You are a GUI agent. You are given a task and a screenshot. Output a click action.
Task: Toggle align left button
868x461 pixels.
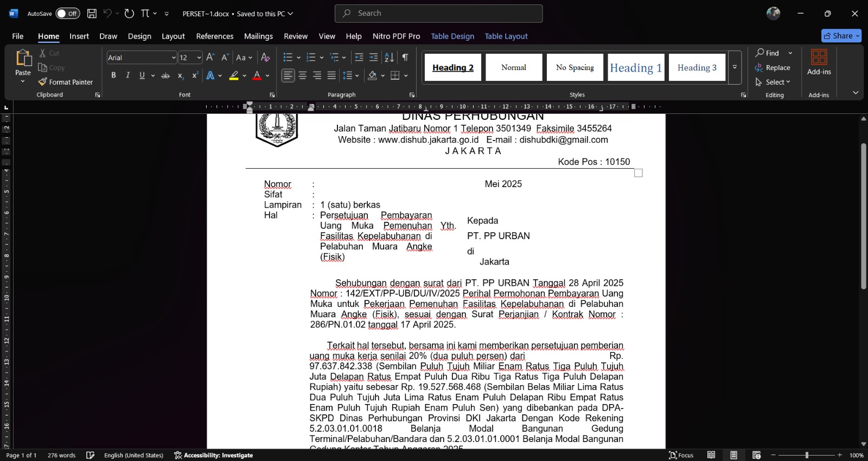pyautogui.click(x=288, y=75)
